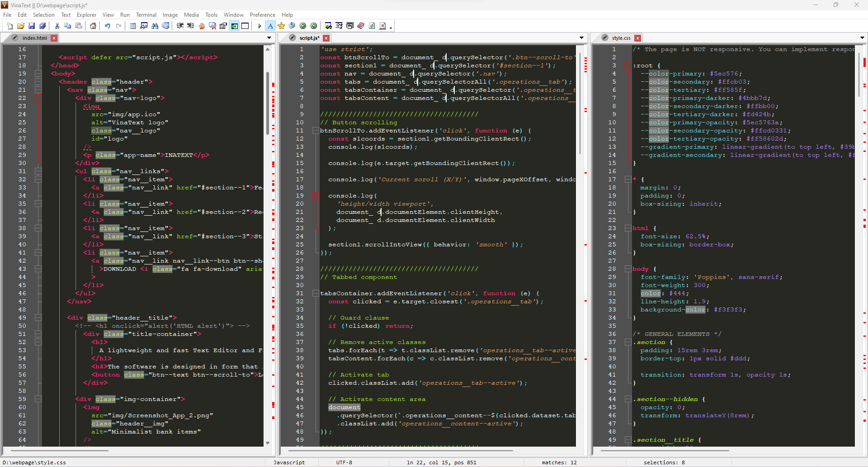The width and height of the screenshot is (868, 467).
Task: Click the open folder toolbar icon
Action: click(x=20, y=26)
